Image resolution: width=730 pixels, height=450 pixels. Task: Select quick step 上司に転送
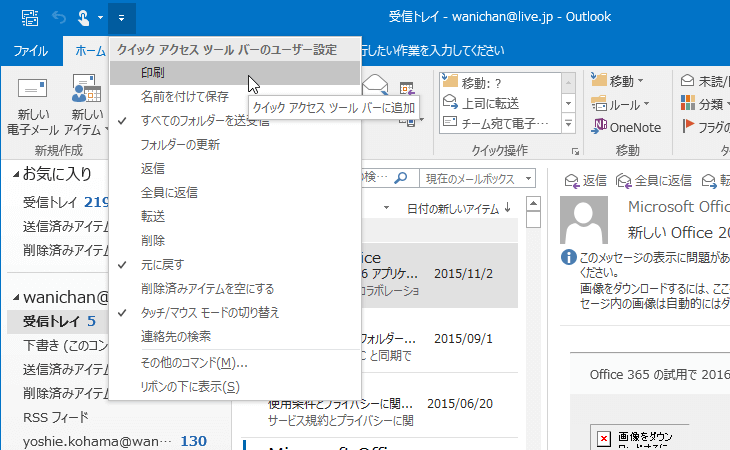500,103
